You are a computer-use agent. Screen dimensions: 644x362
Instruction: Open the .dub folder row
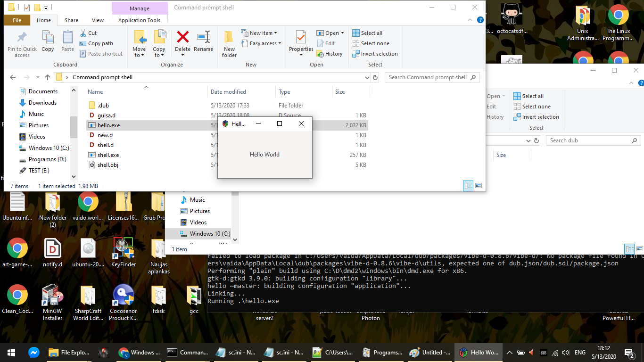tap(227, 106)
